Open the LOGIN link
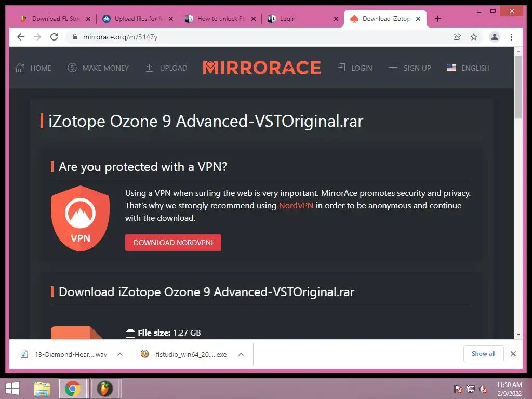The height and width of the screenshot is (399, 532). pyautogui.click(x=362, y=68)
